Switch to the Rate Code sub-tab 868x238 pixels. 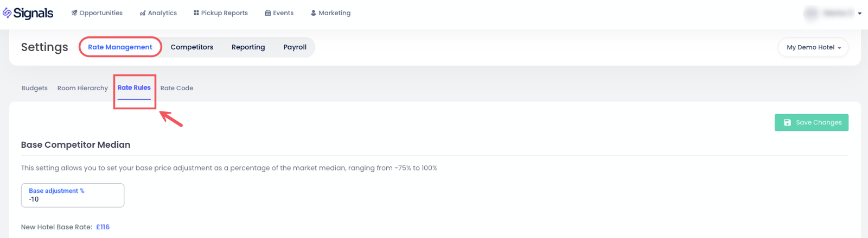click(x=177, y=88)
